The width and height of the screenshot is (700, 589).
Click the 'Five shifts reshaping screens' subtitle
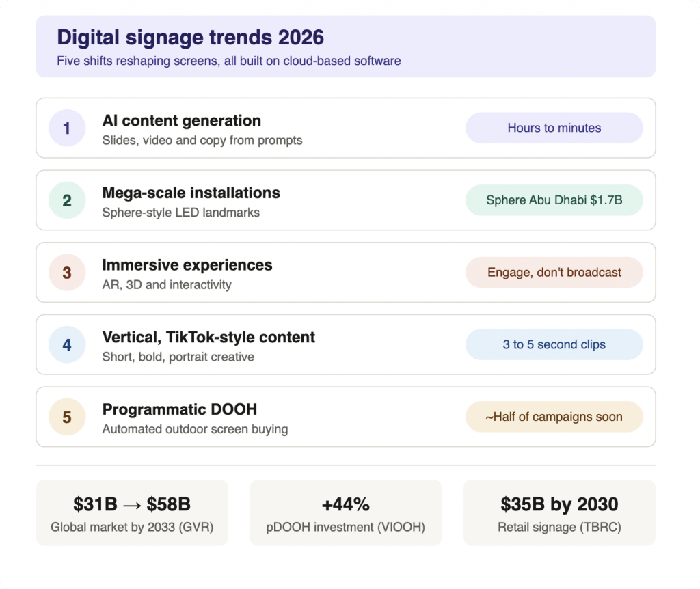[228, 61]
